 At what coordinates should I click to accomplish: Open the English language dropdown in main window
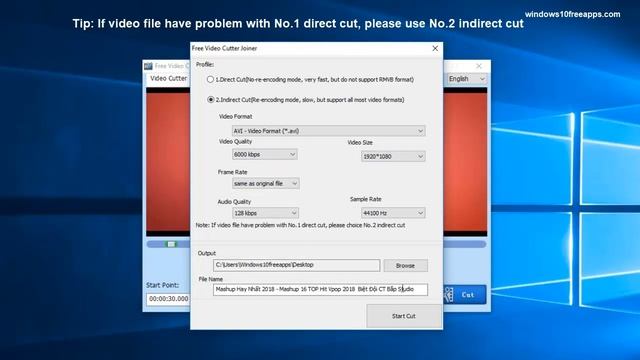[467, 78]
